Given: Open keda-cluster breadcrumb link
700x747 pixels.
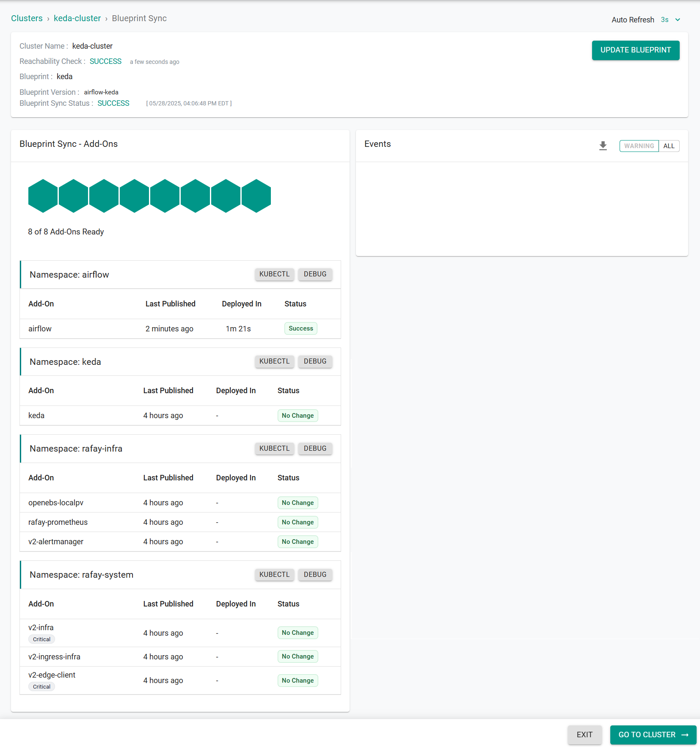Looking at the screenshot, I should point(77,18).
